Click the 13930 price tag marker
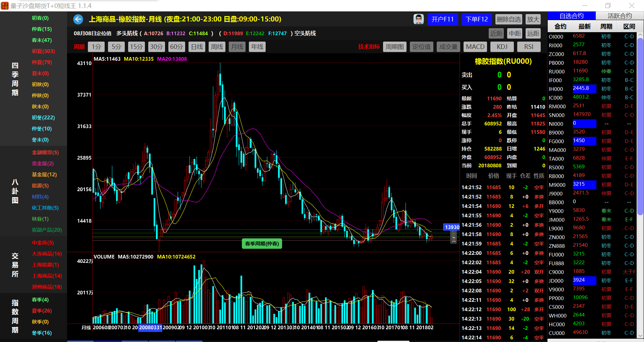 (x=451, y=227)
